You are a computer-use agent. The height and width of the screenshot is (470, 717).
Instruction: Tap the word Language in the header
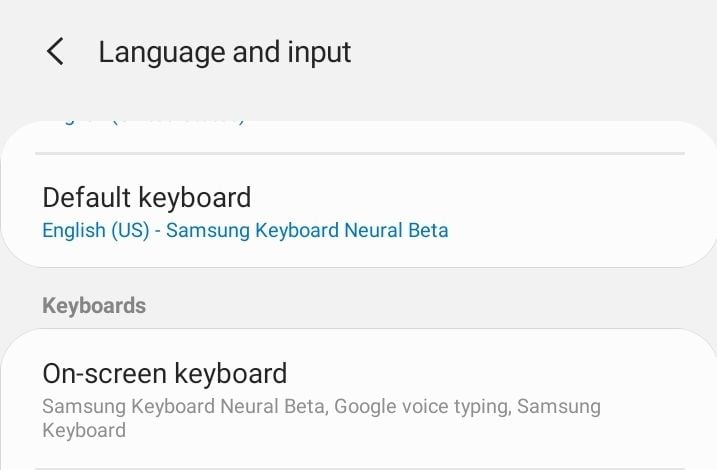[x=162, y=53]
